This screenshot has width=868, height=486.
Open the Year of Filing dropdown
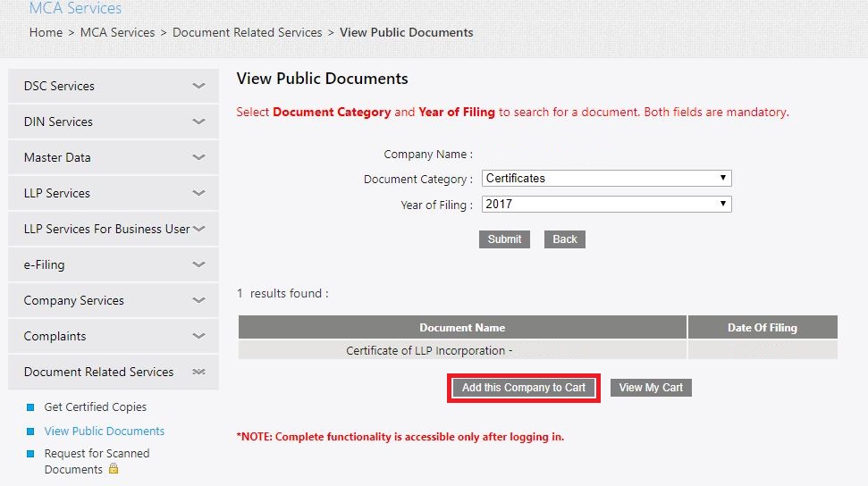(607, 205)
